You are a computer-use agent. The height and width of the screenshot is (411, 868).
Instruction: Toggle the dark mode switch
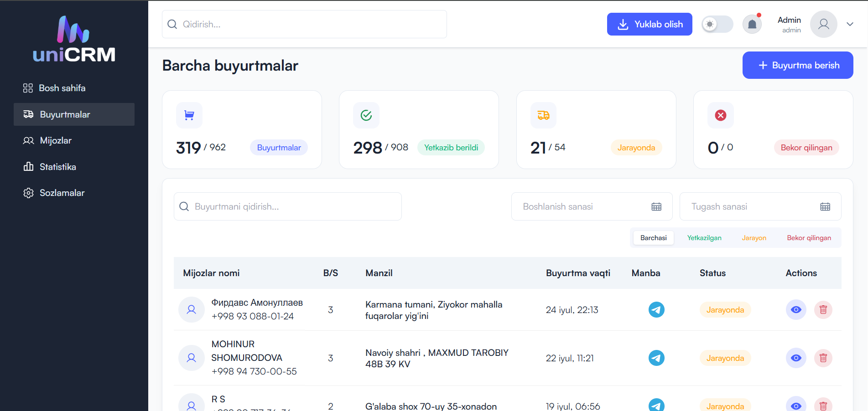[717, 24]
